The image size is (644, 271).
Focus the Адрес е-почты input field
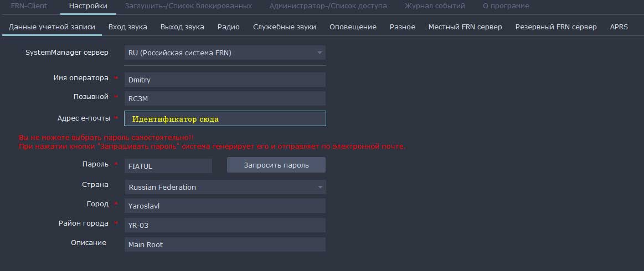(225, 118)
